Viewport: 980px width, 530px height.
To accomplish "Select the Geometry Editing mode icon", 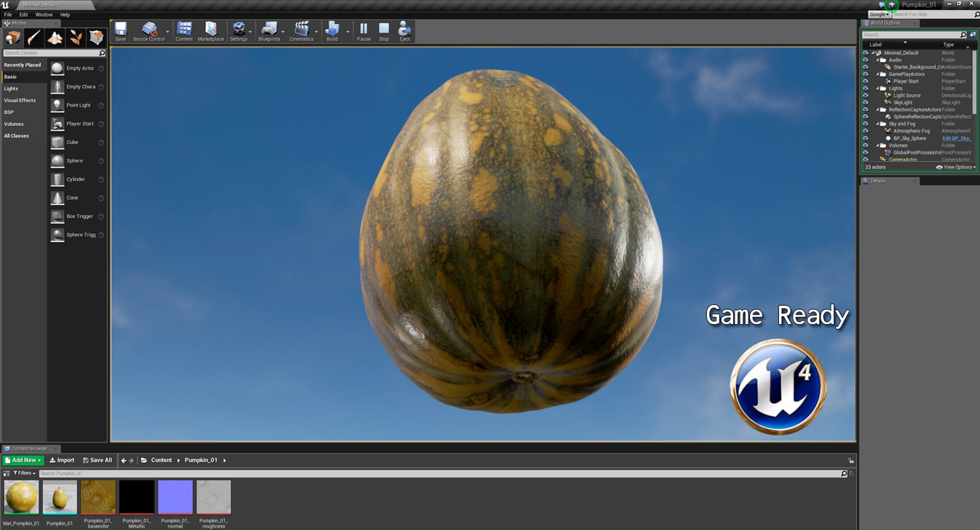I will tap(96, 37).
